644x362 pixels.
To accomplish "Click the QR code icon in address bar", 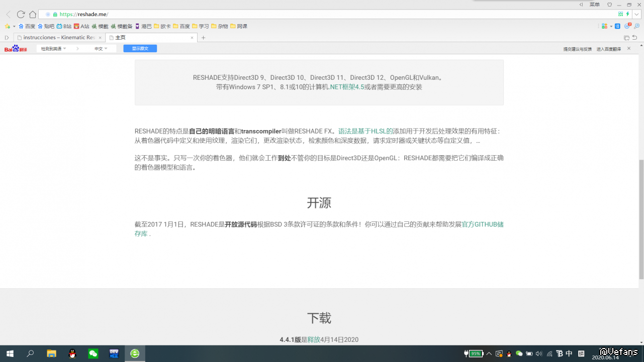I will (x=620, y=14).
